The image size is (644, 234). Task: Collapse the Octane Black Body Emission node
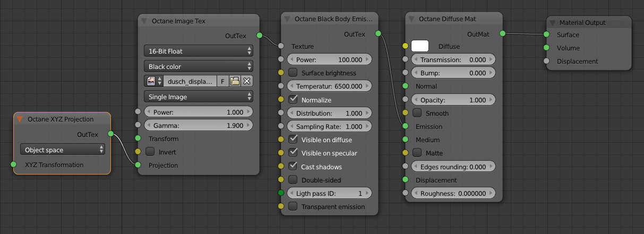point(287,19)
